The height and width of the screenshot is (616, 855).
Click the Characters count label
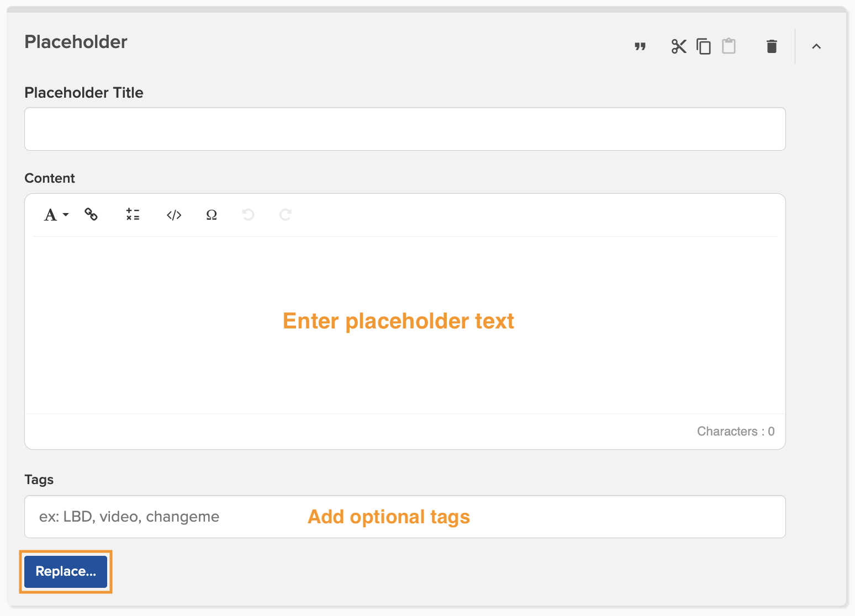735,431
